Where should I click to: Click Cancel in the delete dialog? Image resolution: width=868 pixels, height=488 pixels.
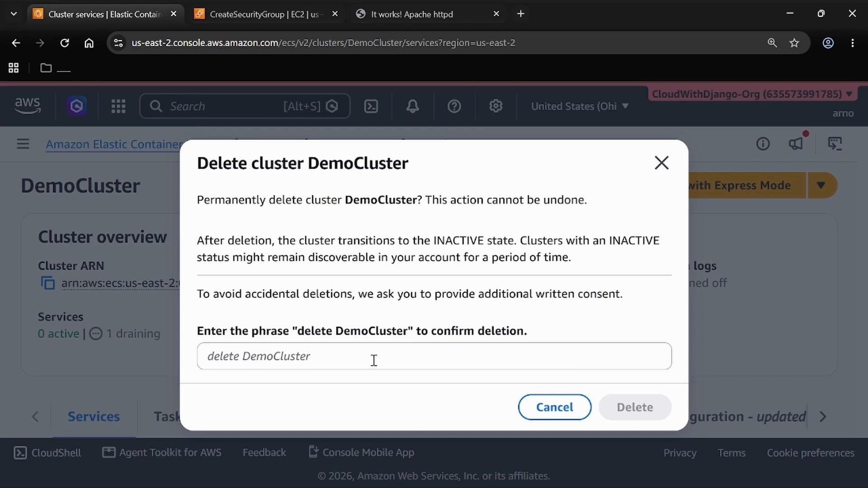click(x=555, y=407)
